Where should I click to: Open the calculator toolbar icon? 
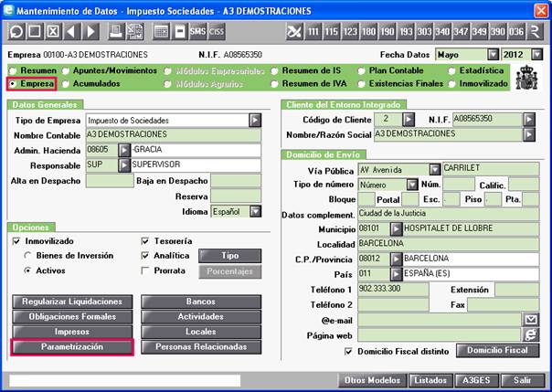[161, 32]
